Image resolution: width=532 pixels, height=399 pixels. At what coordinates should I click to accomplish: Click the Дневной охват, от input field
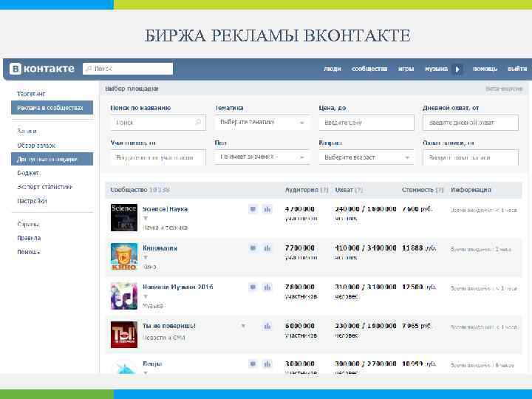coord(471,123)
